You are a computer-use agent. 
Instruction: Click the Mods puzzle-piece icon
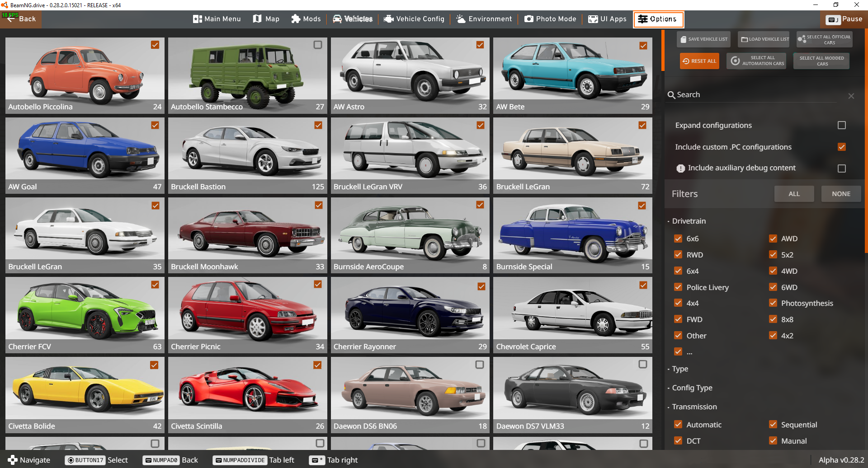tap(296, 19)
